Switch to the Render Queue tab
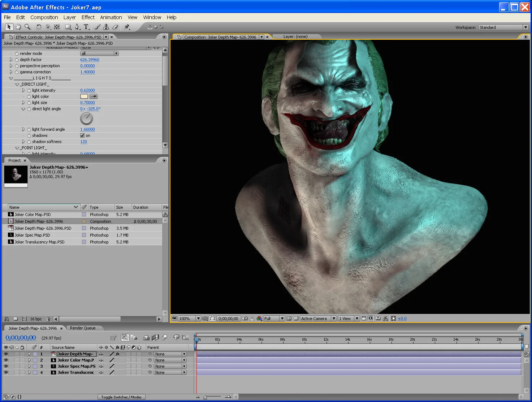This screenshot has height=402, width=532. point(83,328)
